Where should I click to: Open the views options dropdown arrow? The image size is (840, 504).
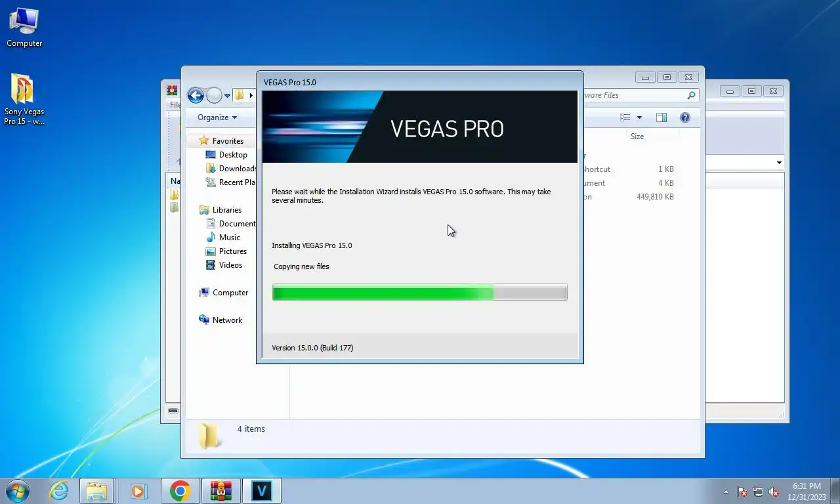tap(639, 117)
